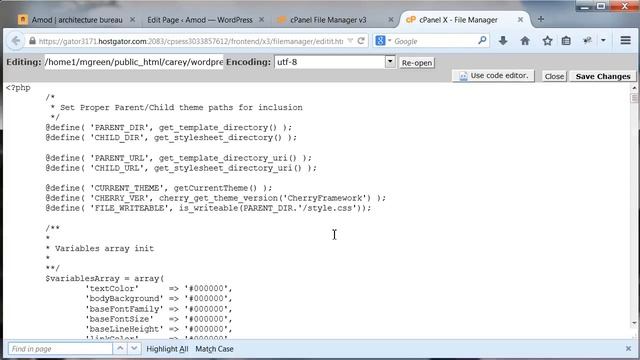Reload the current page
The image size is (640, 360).
click(361, 41)
